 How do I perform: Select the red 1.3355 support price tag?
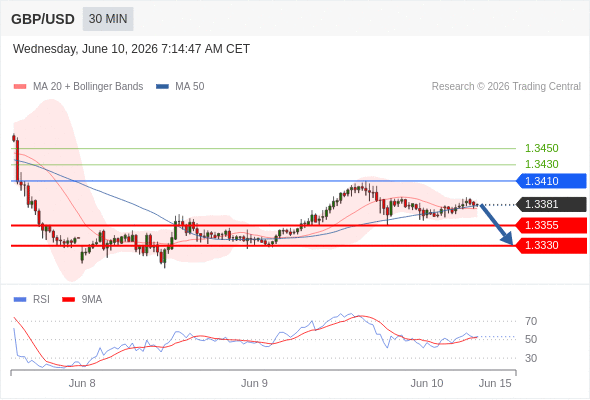click(552, 225)
